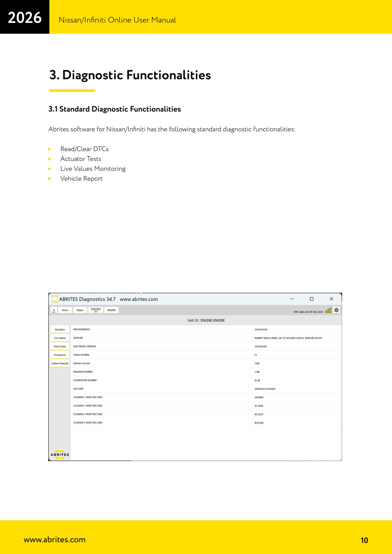Click the program number value 170B
392x554 pixels.
257,372
